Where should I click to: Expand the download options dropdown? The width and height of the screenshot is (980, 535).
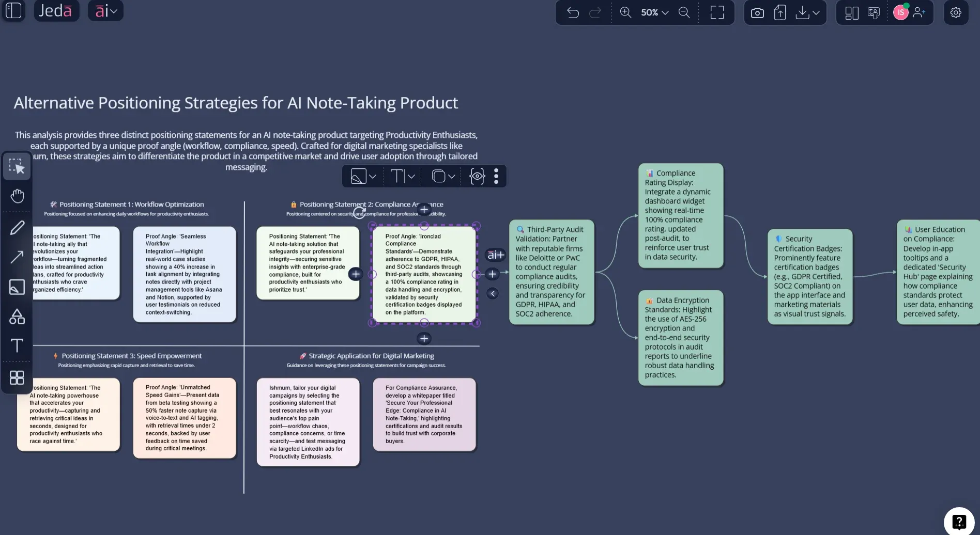point(816,12)
